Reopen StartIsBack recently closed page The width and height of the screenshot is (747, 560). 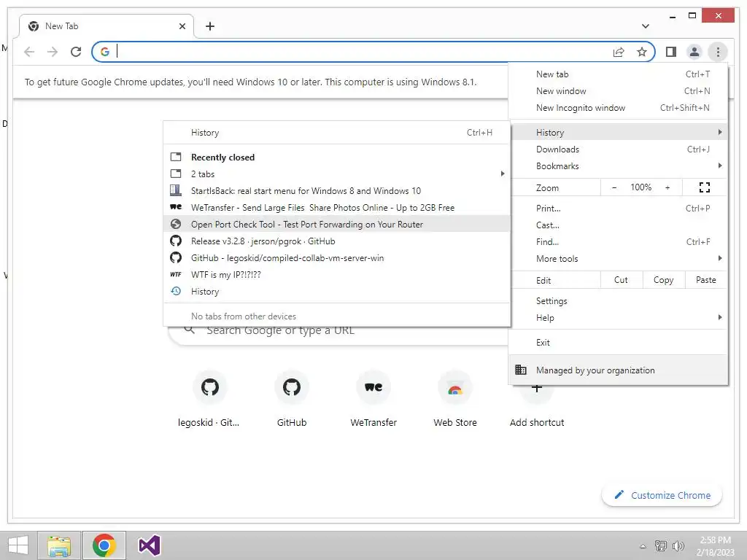(x=336, y=190)
